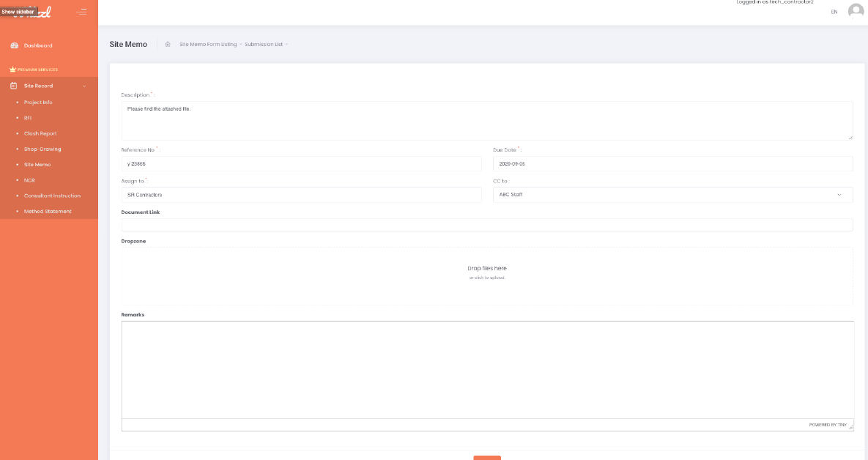868x460 pixels.
Task: Open the Dashboard speedometer icon
Action: point(14,45)
